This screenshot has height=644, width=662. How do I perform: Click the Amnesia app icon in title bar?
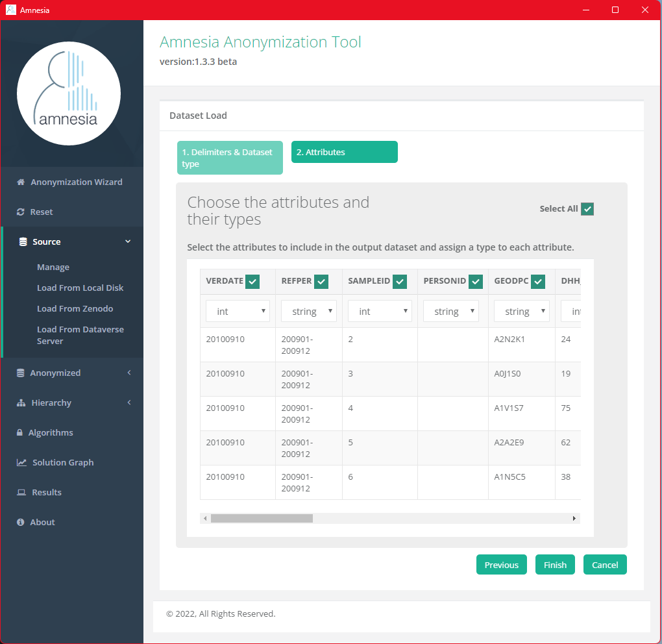pos(11,10)
